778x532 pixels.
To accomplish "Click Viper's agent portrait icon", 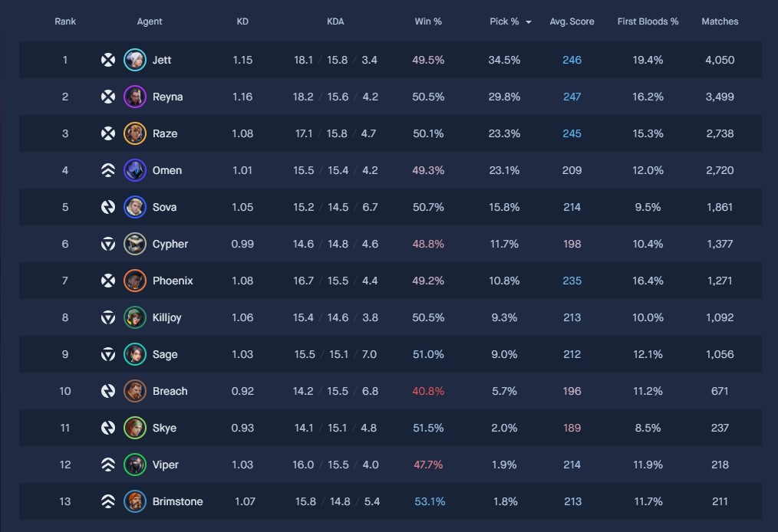I will click(134, 465).
